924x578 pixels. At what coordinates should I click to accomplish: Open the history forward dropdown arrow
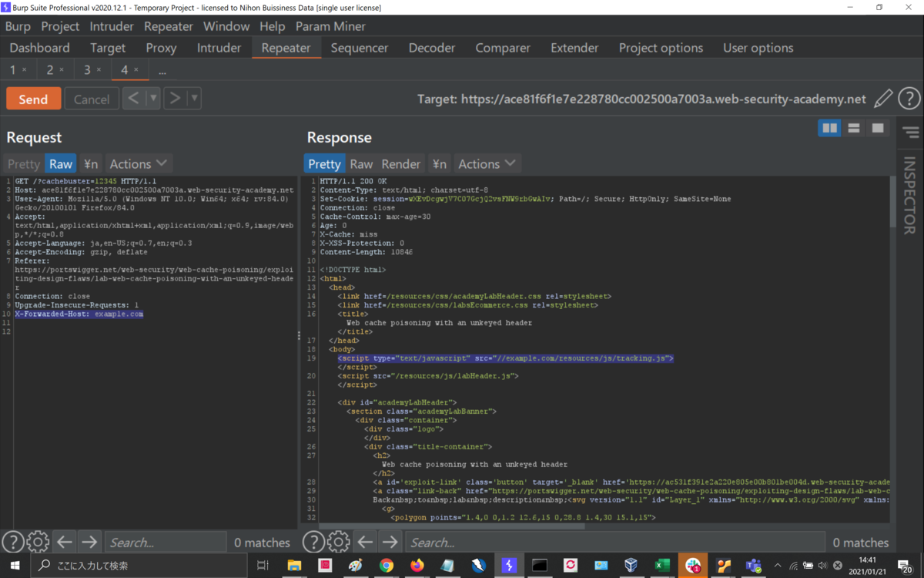pyautogui.click(x=194, y=98)
